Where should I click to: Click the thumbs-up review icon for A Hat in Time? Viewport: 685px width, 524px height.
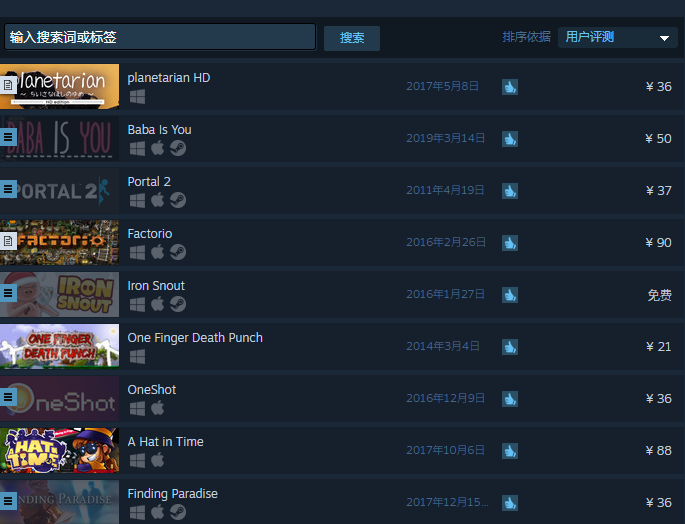pos(510,451)
